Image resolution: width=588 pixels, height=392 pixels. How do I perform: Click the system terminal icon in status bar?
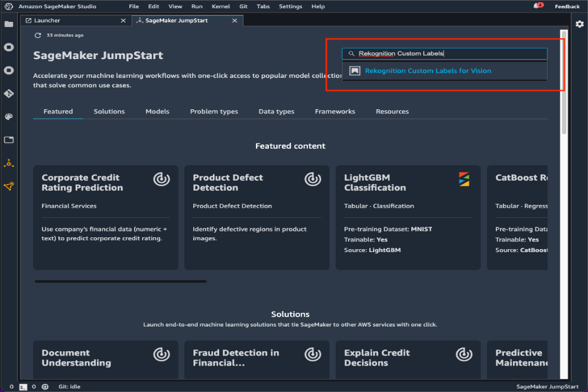click(23, 387)
